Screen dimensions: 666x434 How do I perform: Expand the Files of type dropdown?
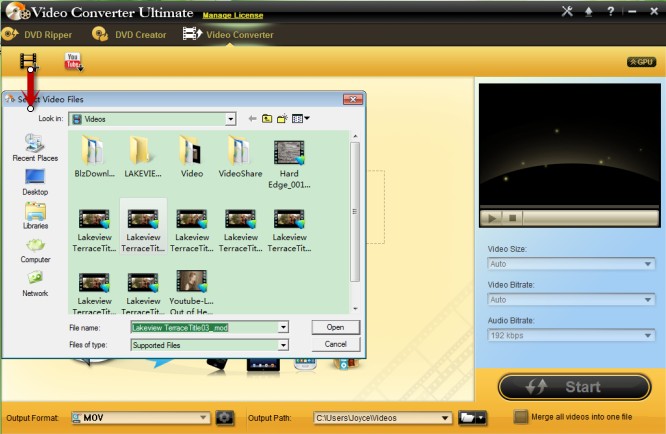point(283,345)
